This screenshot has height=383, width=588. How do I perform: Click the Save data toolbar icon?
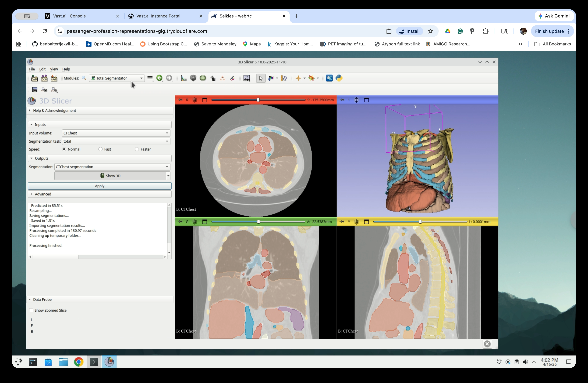point(54,78)
